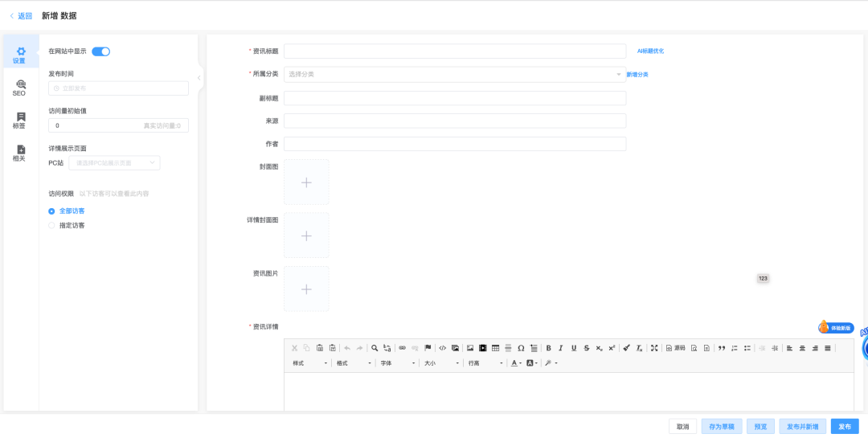Apply strikethrough formatting with the S icon
The width and height of the screenshot is (868, 438).
click(x=587, y=348)
